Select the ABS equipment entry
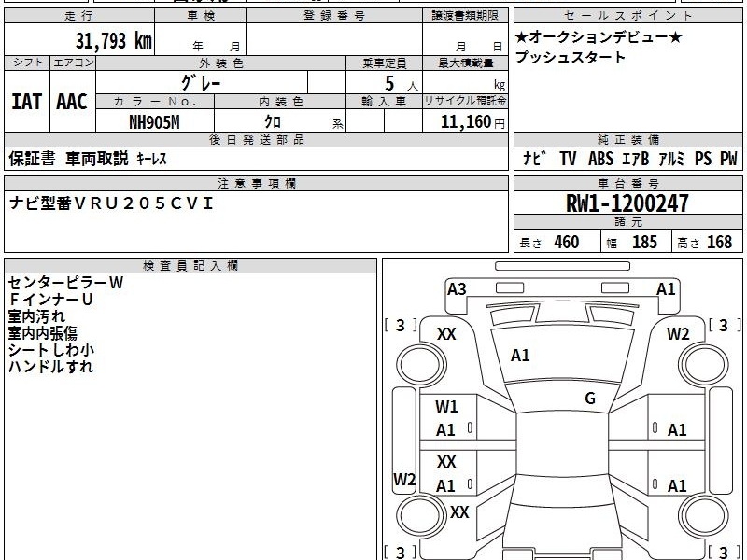The image size is (747, 560). pos(600,158)
